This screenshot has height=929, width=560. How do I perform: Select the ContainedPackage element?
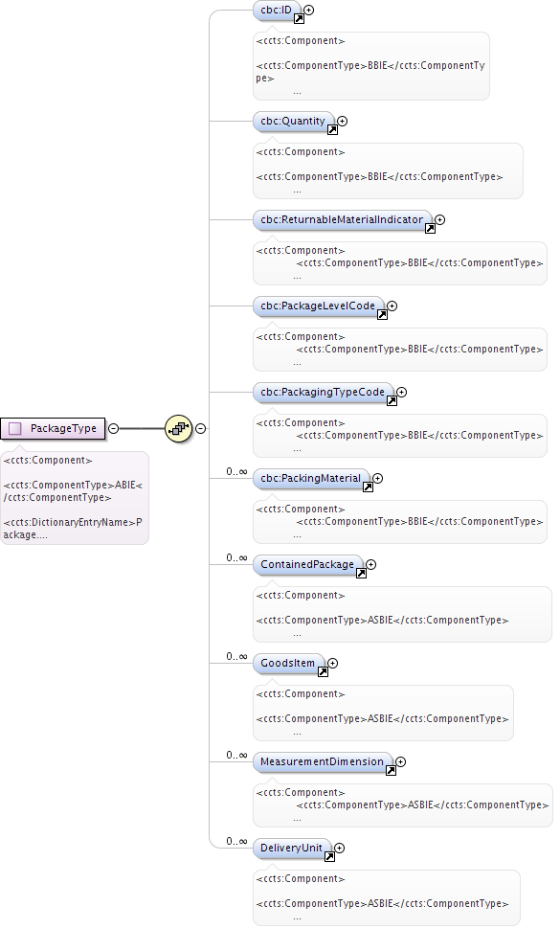coord(307,565)
